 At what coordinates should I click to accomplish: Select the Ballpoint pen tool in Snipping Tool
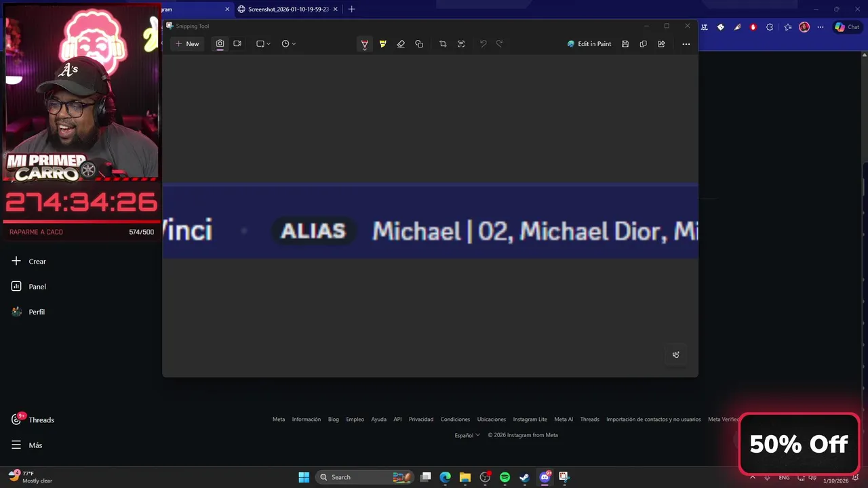pos(365,44)
